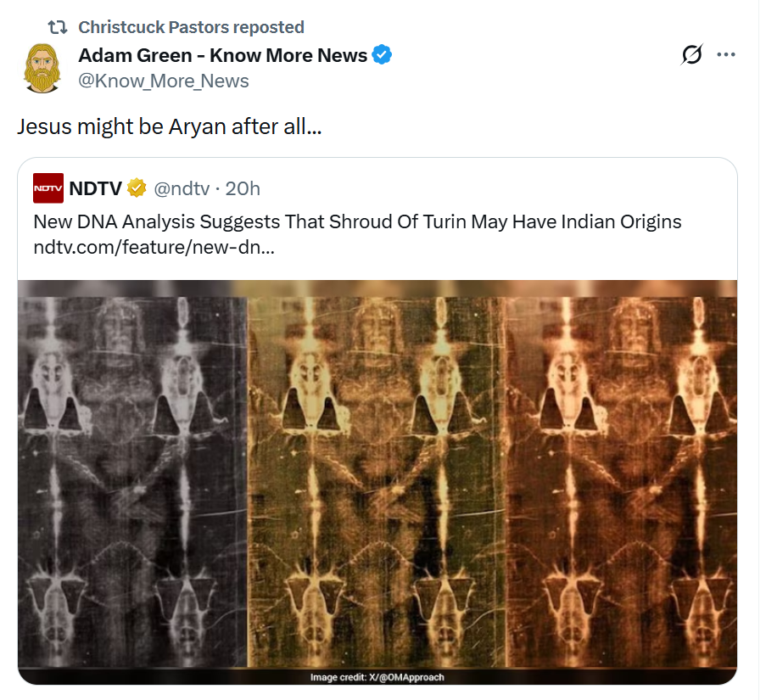Screen dimensions: 766x700
Task: Select the @Know_More_News handle
Action: coord(164,81)
